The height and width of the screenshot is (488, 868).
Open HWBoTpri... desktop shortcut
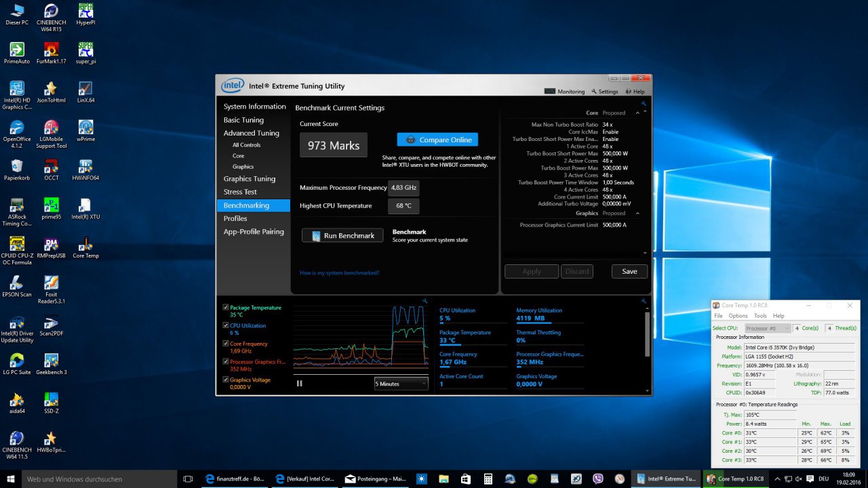[x=51, y=443]
